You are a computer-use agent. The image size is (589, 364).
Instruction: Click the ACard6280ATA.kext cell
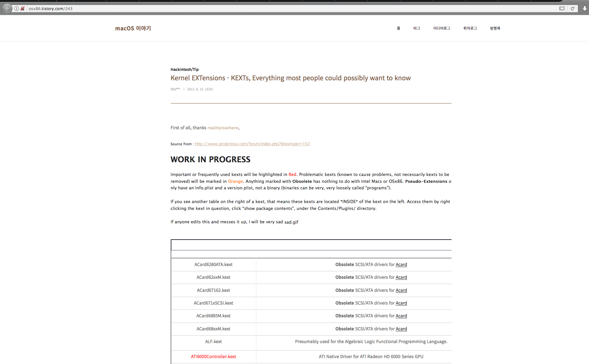coord(214,264)
